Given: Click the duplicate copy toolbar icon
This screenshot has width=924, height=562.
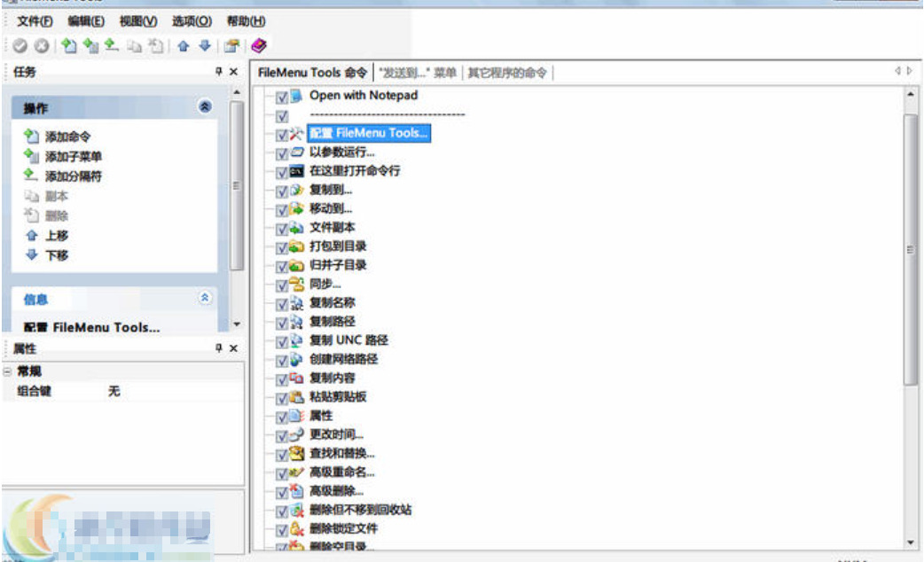Looking at the screenshot, I should click(x=135, y=46).
